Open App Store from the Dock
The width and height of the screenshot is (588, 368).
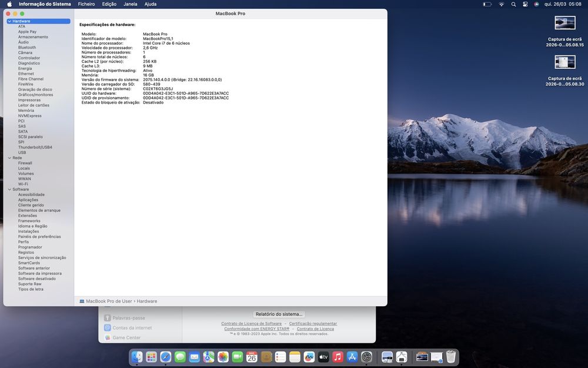(352, 357)
